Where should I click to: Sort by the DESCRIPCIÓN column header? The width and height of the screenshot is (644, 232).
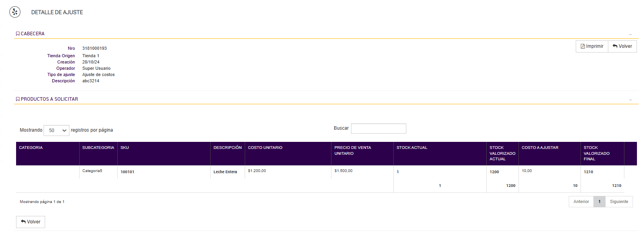point(227,154)
